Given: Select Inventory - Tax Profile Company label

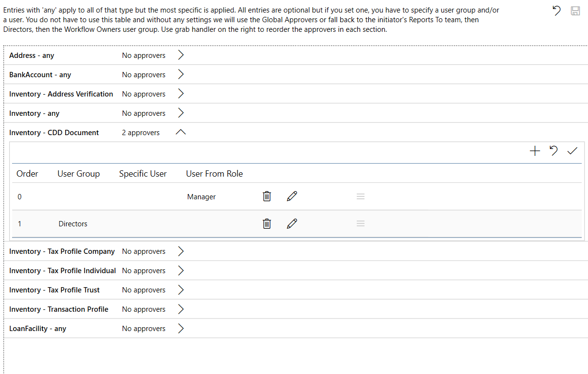Looking at the screenshot, I should tap(62, 251).
